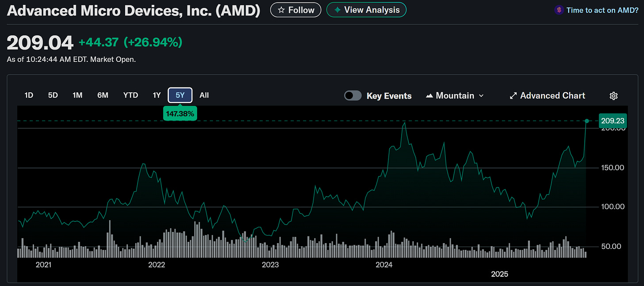Select the 1M time range
The height and width of the screenshot is (286, 644).
[x=77, y=95]
